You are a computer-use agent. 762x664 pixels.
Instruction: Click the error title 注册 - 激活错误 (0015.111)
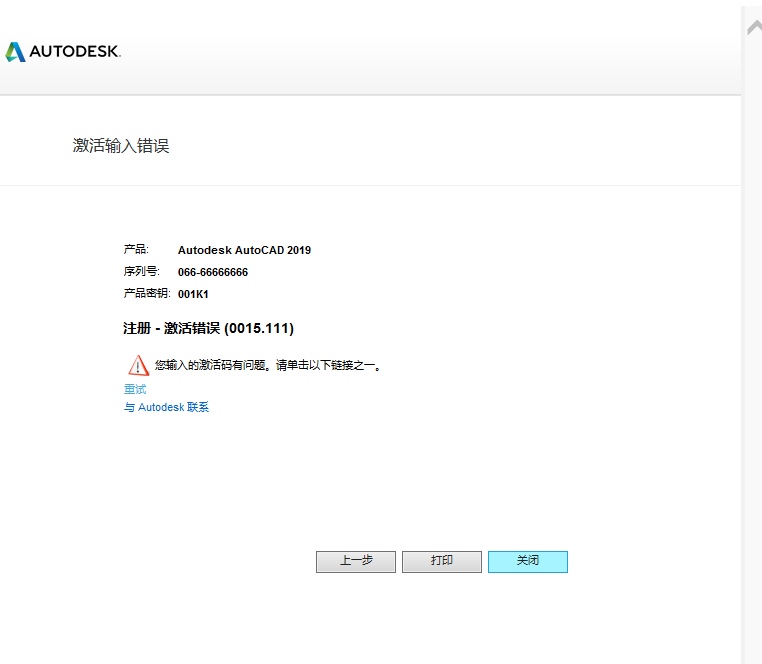point(208,329)
